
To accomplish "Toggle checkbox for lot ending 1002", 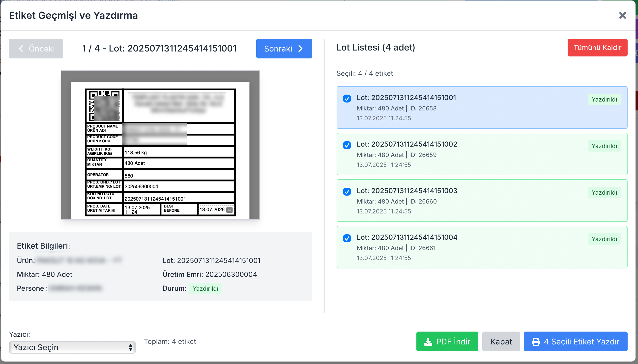I will (x=347, y=145).
